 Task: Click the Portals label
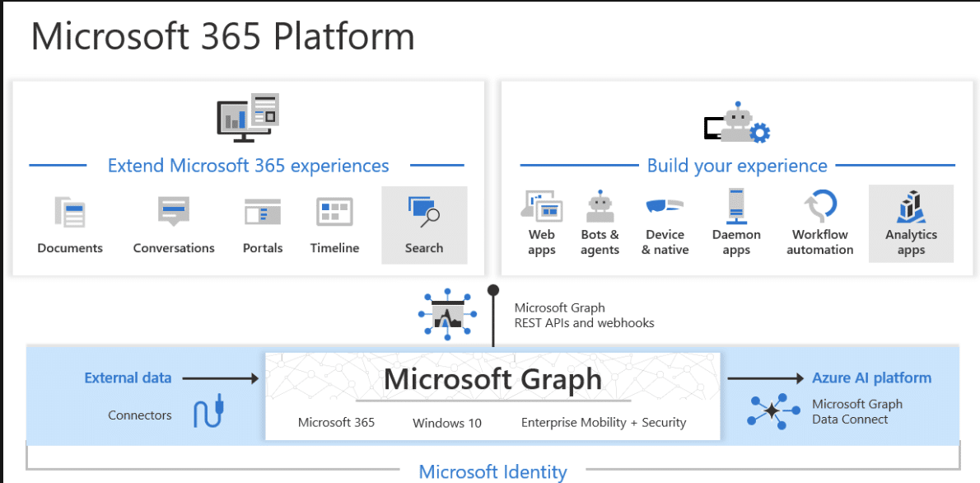coord(263,248)
